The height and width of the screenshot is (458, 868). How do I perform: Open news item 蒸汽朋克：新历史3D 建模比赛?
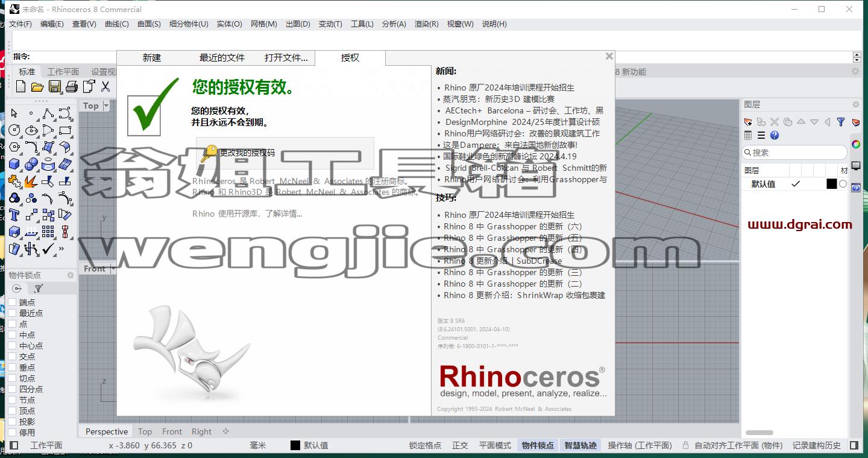pyautogui.click(x=498, y=99)
